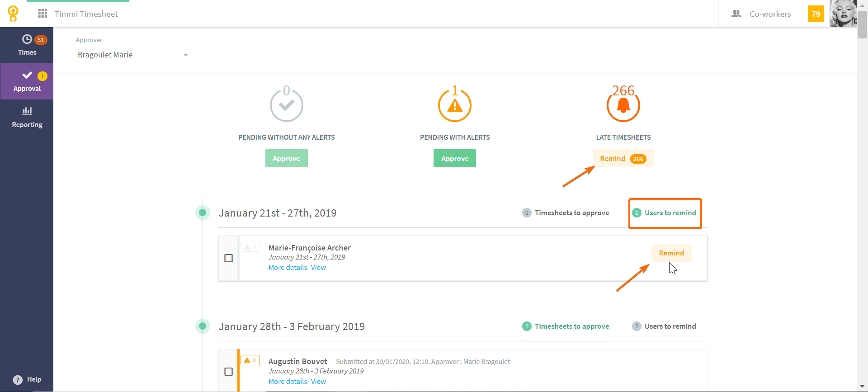This screenshot has height=392, width=868.
Task: Click alert badge on Marie-Françoise Archer row
Action: click(x=250, y=247)
